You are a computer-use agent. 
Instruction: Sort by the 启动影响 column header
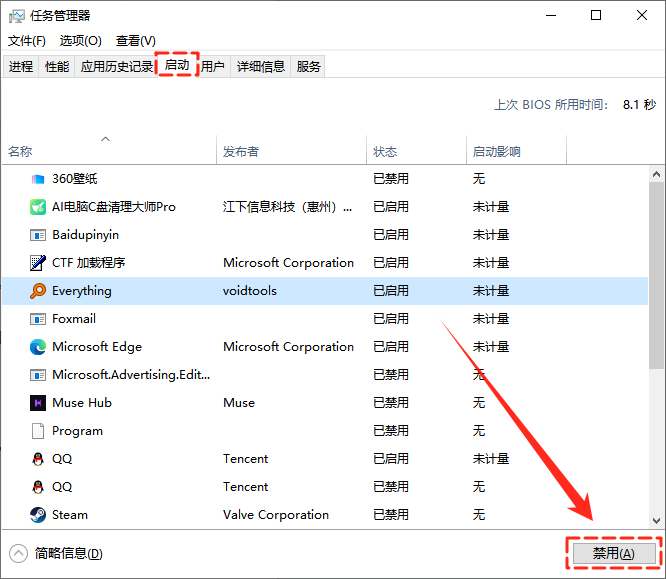click(x=516, y=150)
